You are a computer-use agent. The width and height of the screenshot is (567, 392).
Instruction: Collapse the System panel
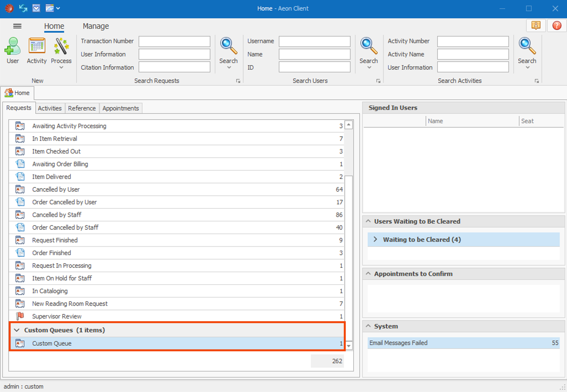[x=368, y=326]
